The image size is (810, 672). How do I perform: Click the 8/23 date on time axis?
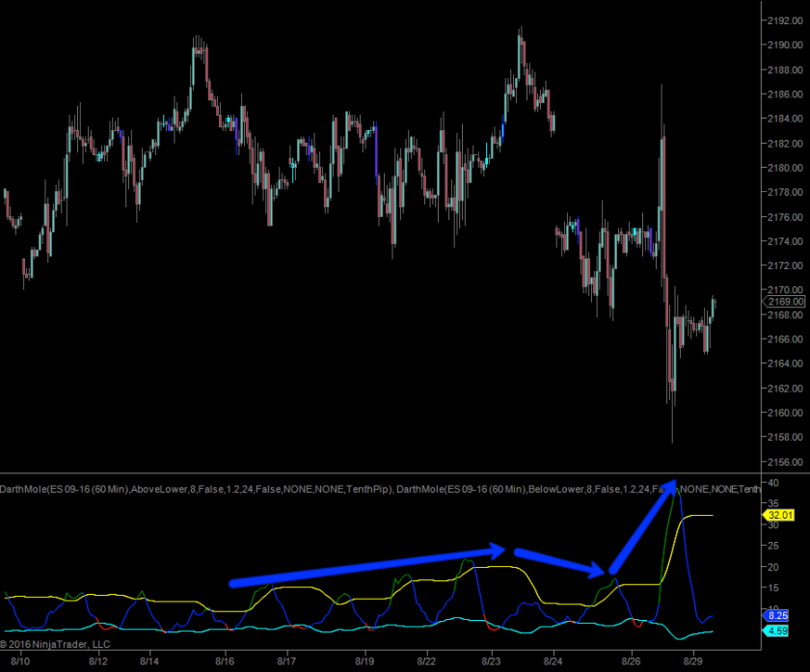490,661
